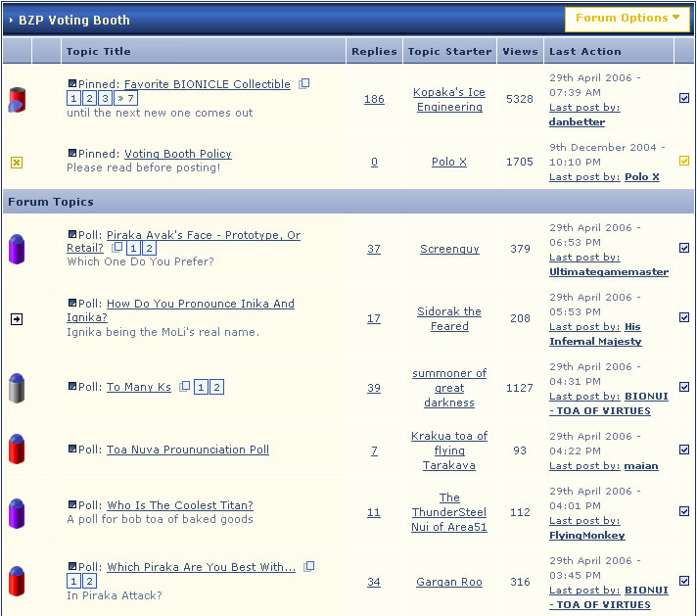Screen dimensions: 697x616
Task: Click the closed-topic icon beside Voting Booth Policy
Action: point(17,163)
